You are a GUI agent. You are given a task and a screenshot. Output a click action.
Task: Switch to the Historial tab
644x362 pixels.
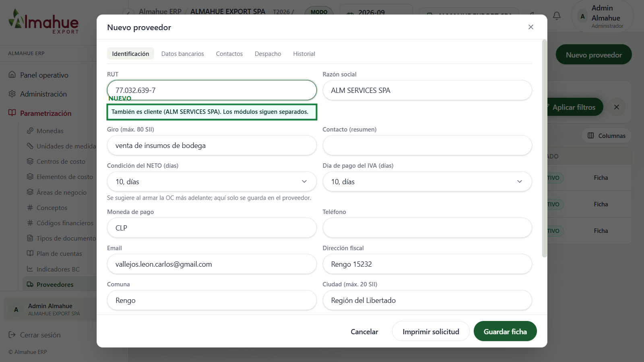click(304, 53)
